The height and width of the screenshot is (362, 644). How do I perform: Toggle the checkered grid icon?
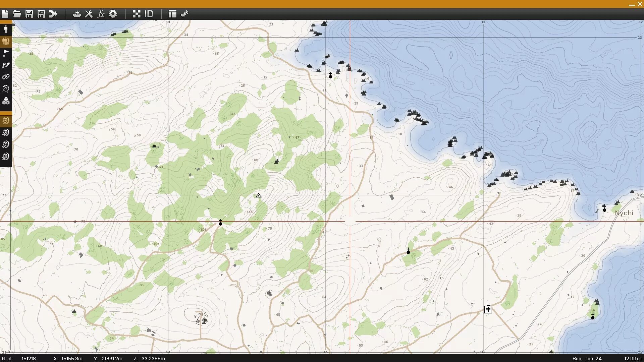point(137,14)
